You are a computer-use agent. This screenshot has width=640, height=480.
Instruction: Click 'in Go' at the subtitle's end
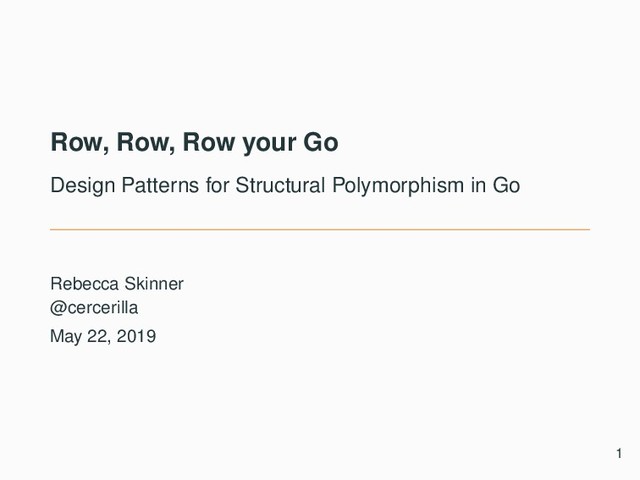click(x=495, y=186)
